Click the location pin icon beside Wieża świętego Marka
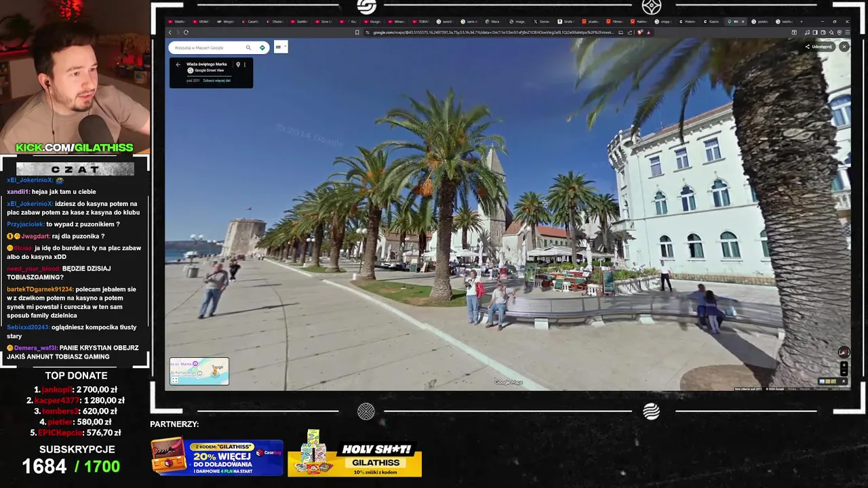Image resolution: width=868 pixels, height=488 pixels. pyautogui.click(x=238, y=64)
